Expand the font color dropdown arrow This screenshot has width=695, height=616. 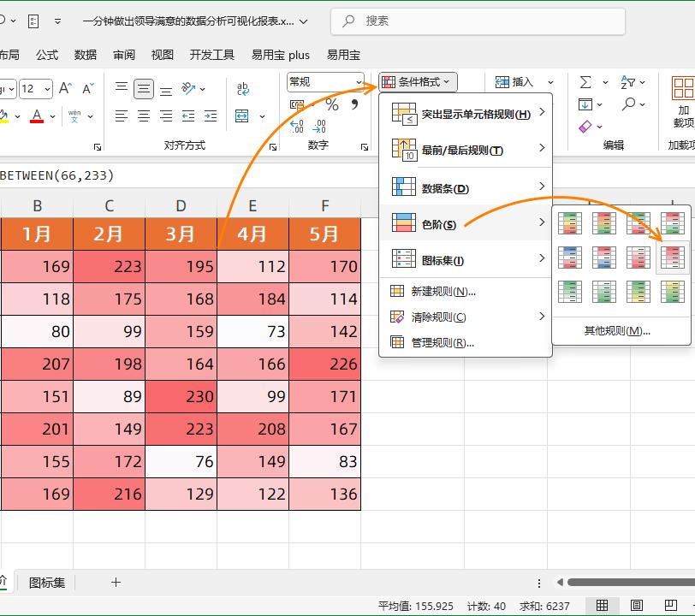pyautogui.click(x=52, y=116)
